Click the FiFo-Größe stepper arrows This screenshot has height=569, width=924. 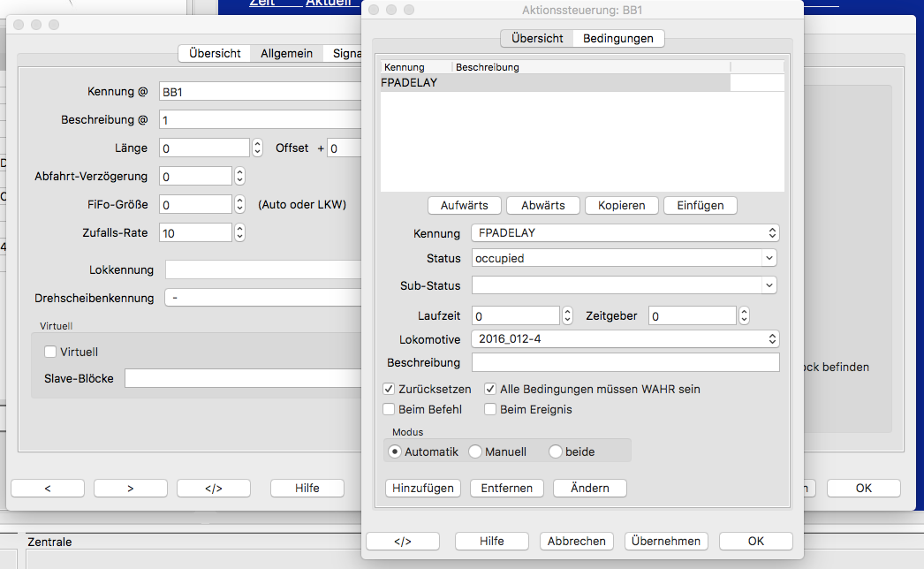239,204
